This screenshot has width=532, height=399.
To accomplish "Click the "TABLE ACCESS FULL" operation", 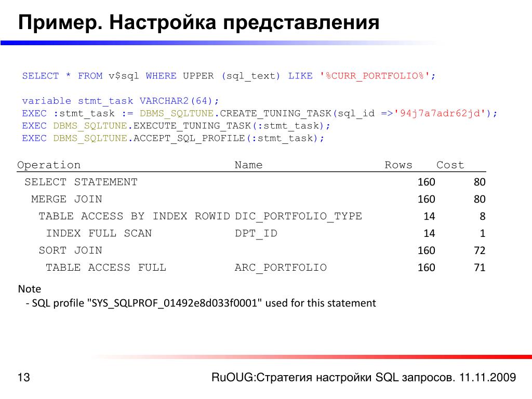I will pos(106,268).
